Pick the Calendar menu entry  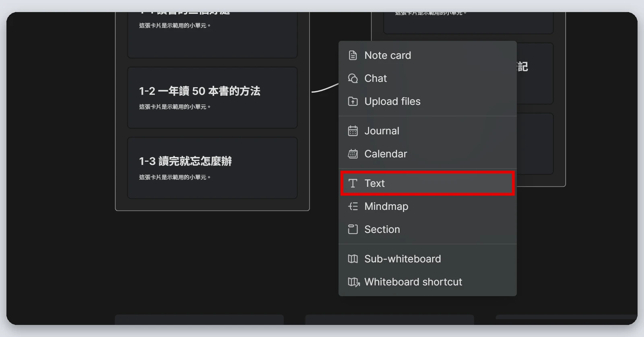point(427,154)
